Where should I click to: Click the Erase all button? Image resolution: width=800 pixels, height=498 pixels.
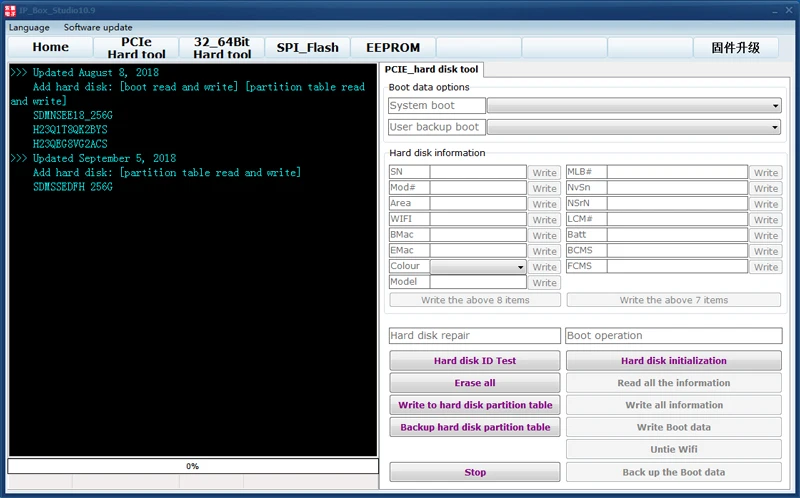coord(474,383)
